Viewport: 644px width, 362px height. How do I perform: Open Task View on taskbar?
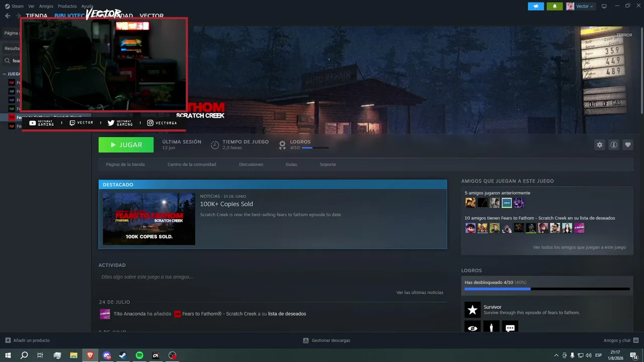point(40,355)
